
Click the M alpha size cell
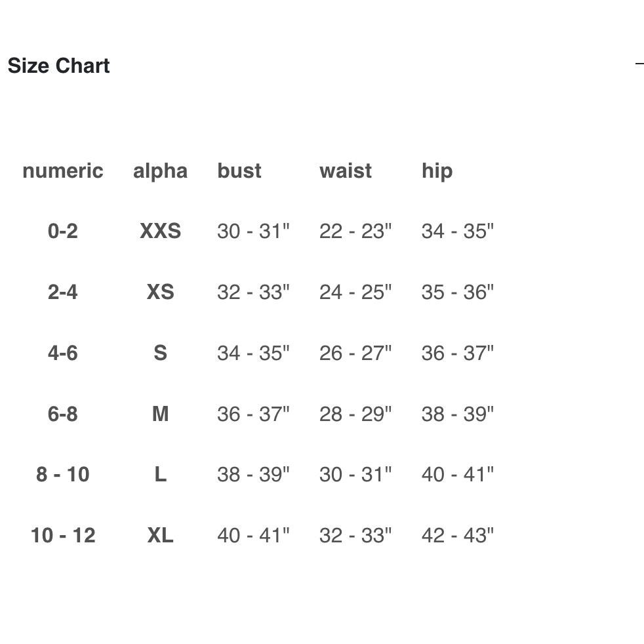pyautogui.click(x=160, y=414)
